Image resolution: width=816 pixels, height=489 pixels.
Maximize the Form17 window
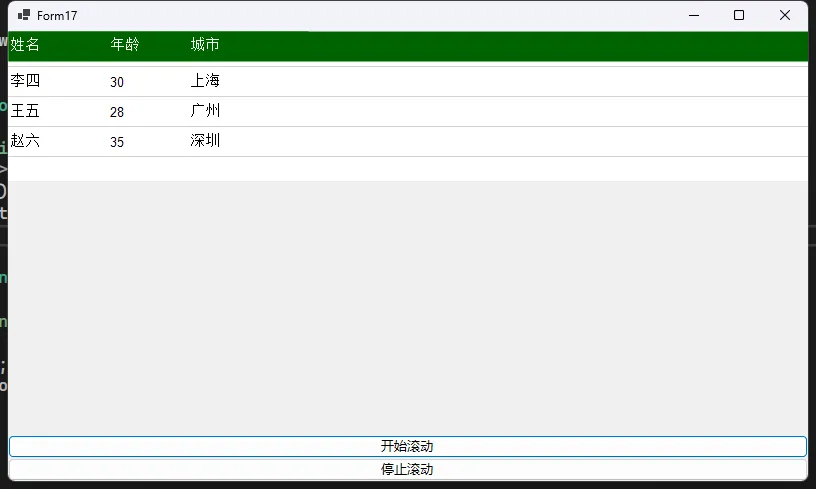coord(739,16)
